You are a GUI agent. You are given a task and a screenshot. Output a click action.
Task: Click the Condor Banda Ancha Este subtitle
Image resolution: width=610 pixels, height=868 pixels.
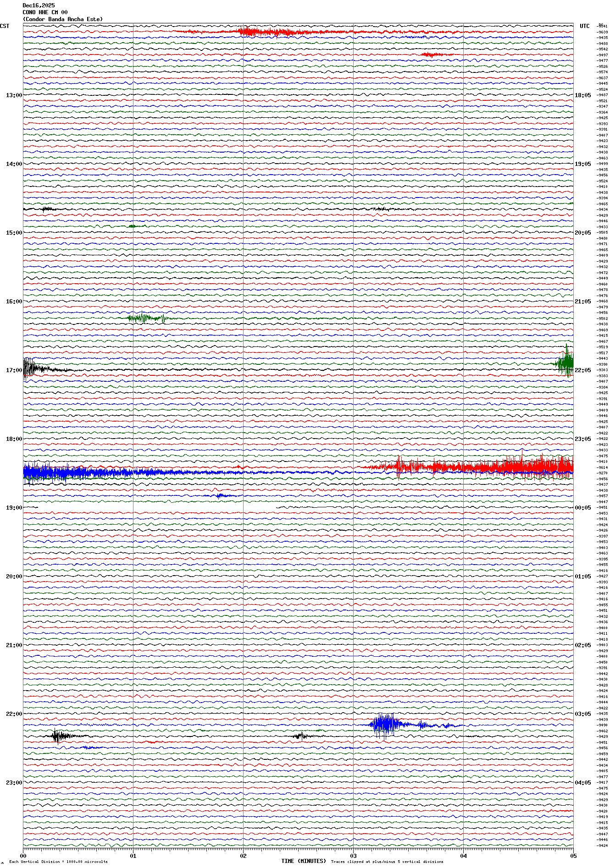pyautogui.click(x=63, y=19)
